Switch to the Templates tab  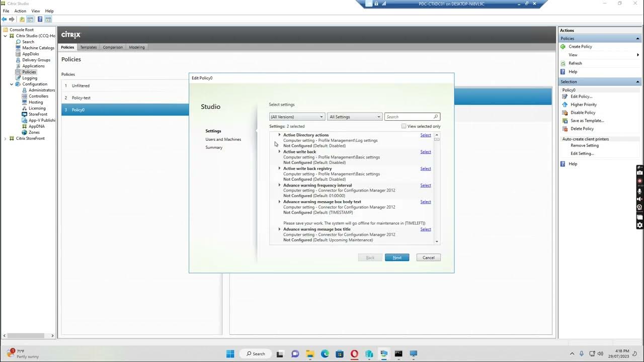click(89, 47)
